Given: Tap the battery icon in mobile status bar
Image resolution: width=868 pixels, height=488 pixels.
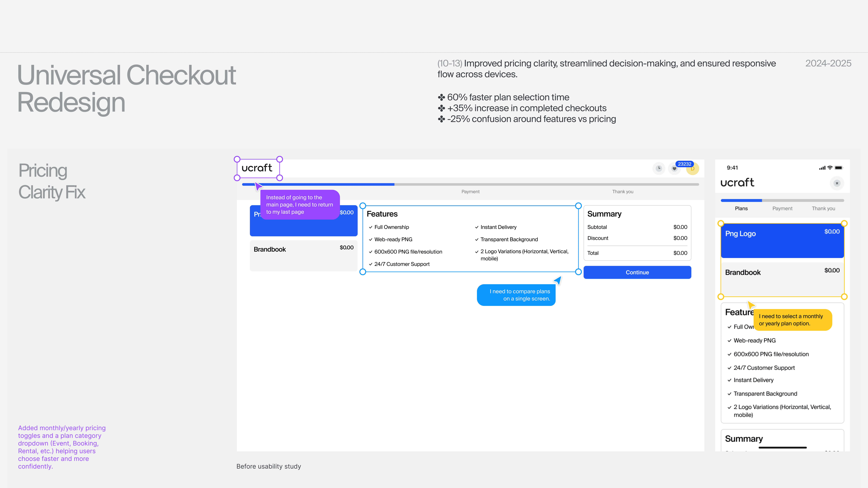Looking at the screenshot, I should pyautogui.click(x=839, y=168).
